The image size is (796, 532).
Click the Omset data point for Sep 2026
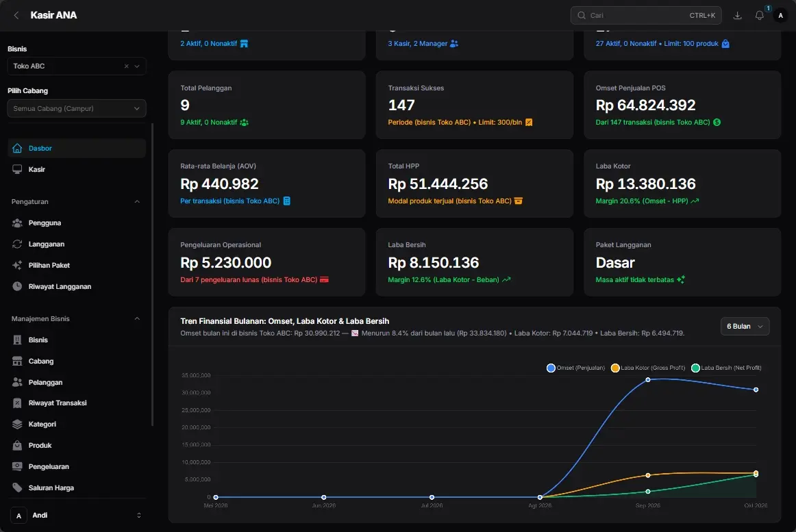[x=648, y=380]
